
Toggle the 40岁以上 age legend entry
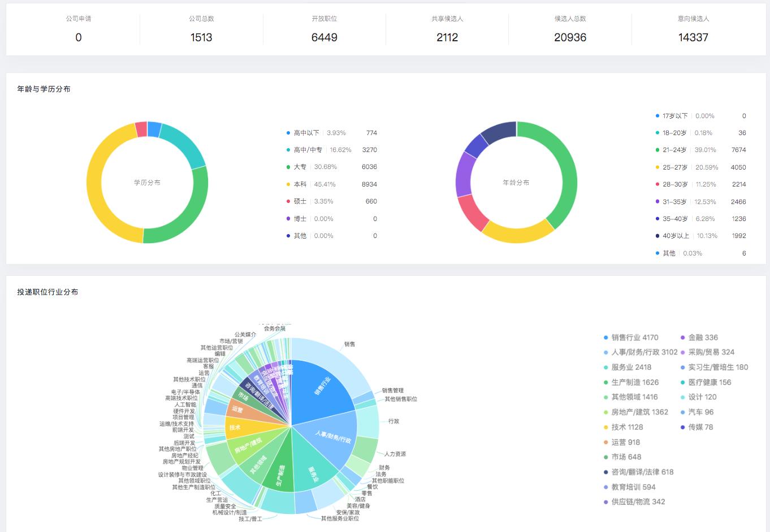675,236
